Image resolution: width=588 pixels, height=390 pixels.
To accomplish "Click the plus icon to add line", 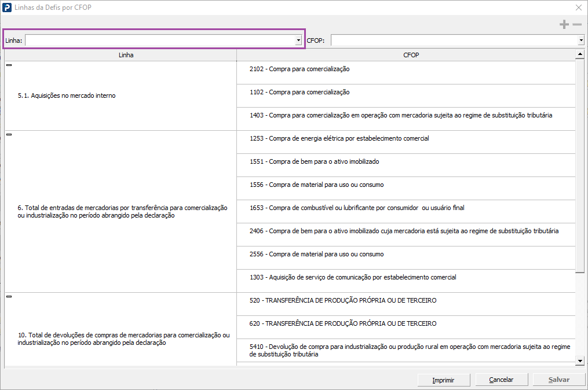I will (x=564, y=24).
